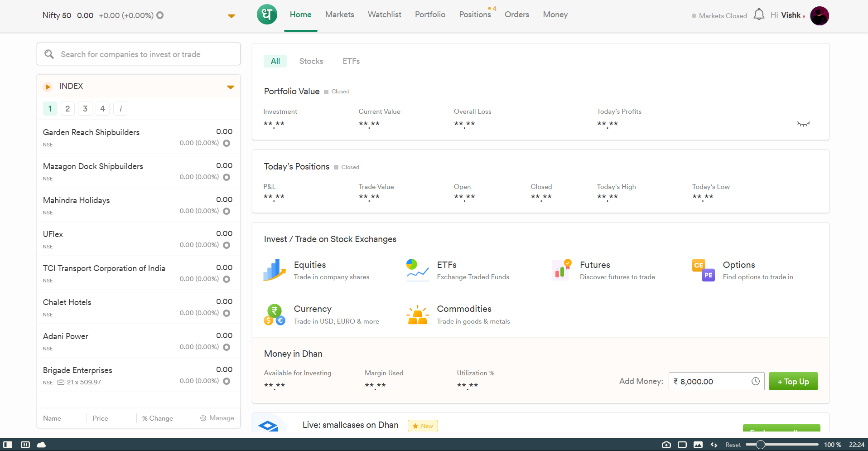
Task: Open the user profile avatar
Action: 819,16
